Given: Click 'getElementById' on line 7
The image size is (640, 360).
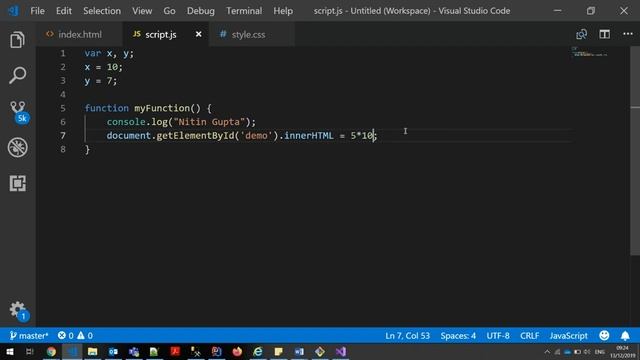Looking at the screenshot, I should pyautogui.click(x=196, y=136).
